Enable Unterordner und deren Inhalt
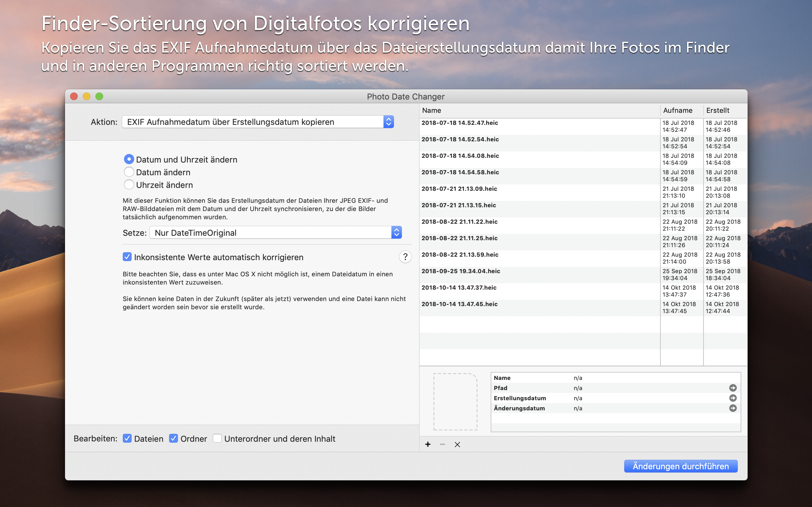 point(217,438)
